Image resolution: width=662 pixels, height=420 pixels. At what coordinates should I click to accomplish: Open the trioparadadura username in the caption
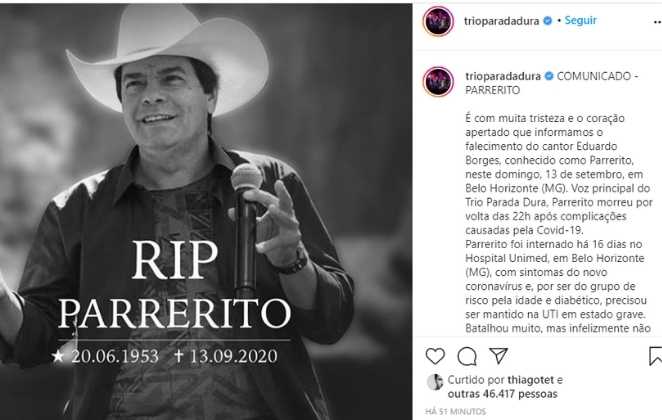coord(503,76)
